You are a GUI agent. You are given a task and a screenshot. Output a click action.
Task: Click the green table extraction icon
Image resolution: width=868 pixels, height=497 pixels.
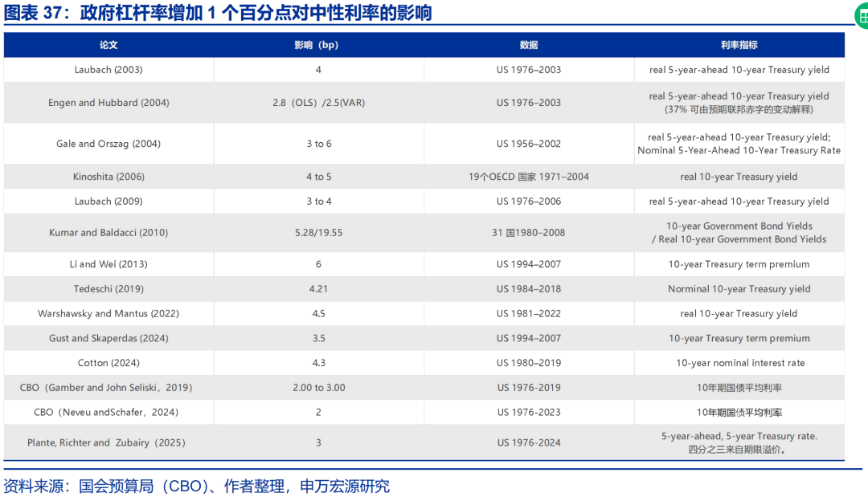pyautogui.click(x=861, y=17)
